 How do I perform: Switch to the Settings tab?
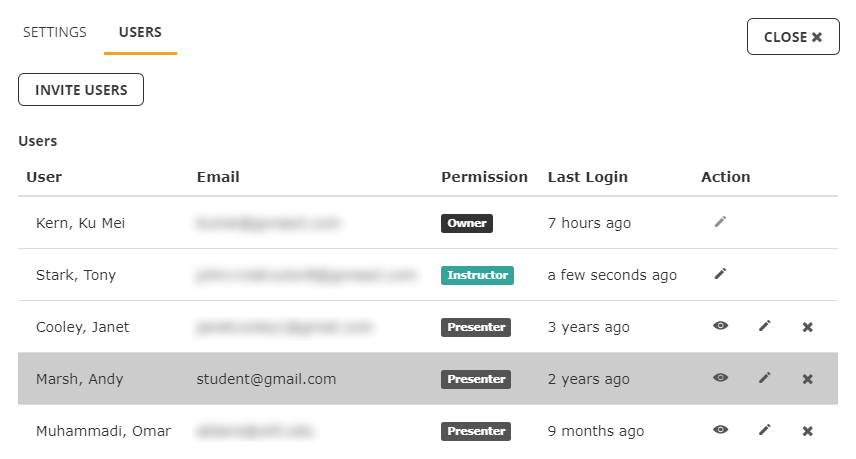click(55, 32)
